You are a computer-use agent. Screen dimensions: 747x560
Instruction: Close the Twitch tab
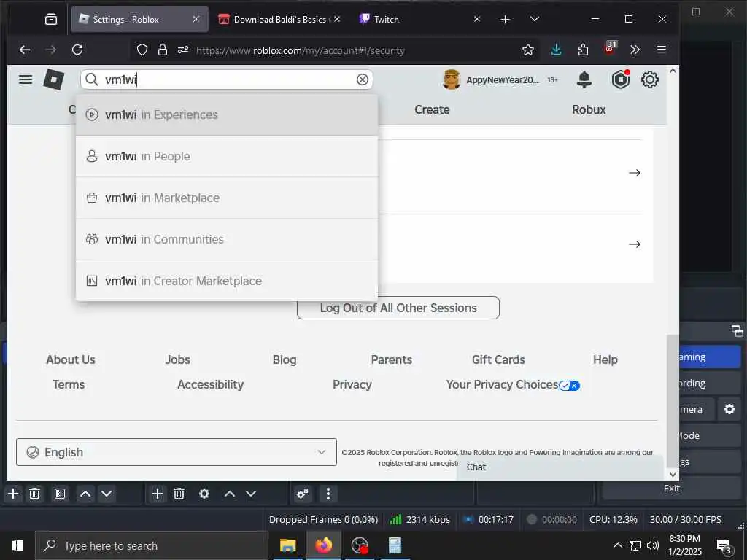477,20
